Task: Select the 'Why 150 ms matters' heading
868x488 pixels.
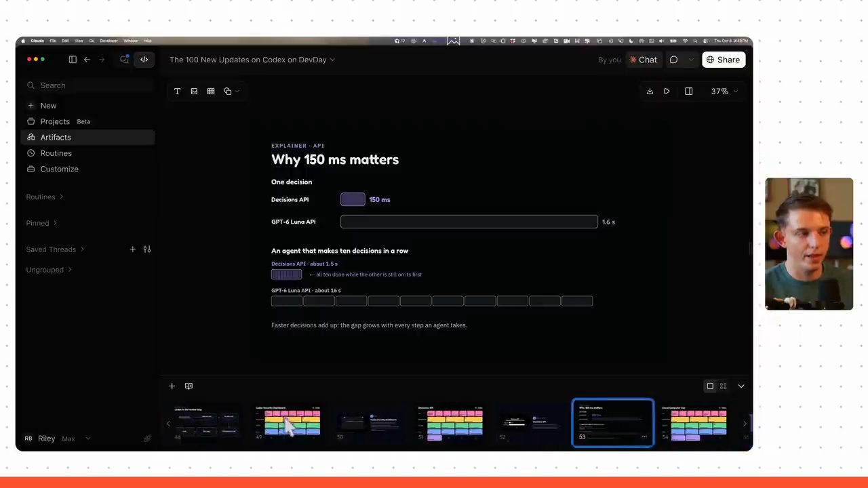Action: point(335,160)
